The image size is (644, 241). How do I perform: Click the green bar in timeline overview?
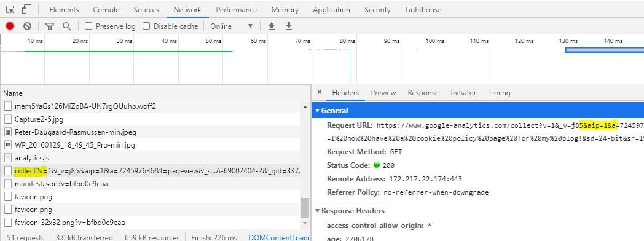coord(128,51)
